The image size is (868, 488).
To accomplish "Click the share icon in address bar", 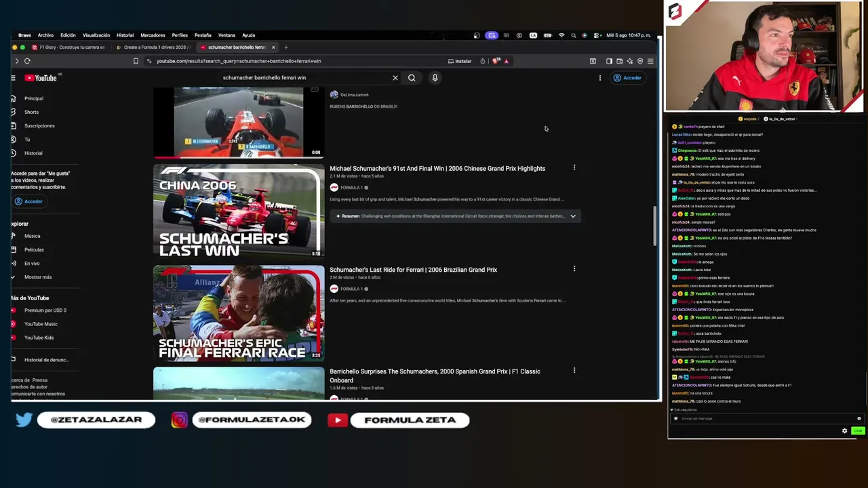I will click(x=482, y=61).
